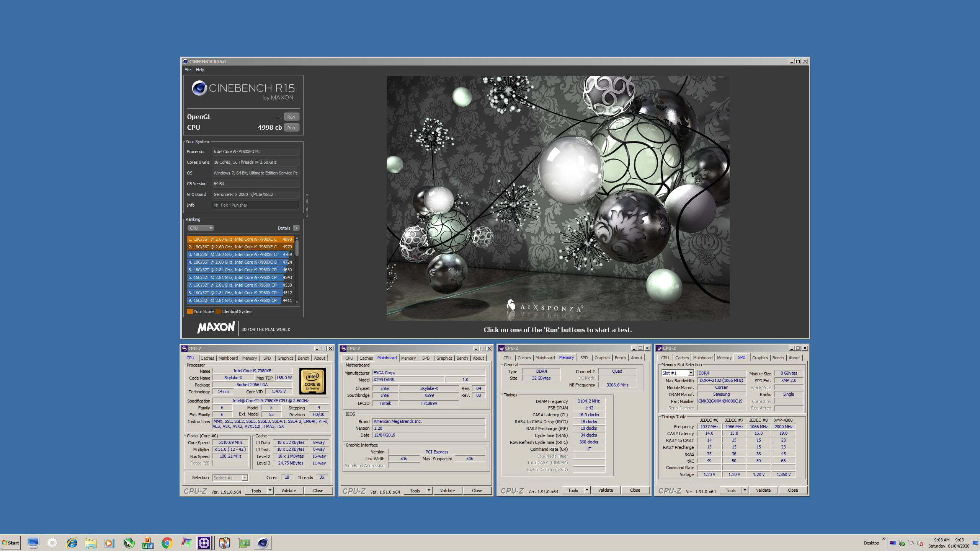This screenshot has width=980, height=551.
Task: Open the Cinebench File menu
Action: point(187,70)
